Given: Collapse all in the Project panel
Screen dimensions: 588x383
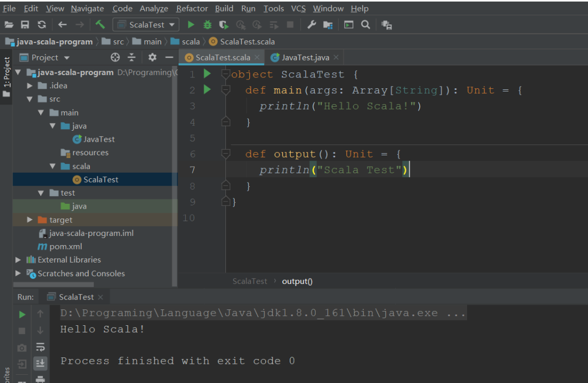Looking at the screenshot, I should pyautogui.click(x=132, y=57).
